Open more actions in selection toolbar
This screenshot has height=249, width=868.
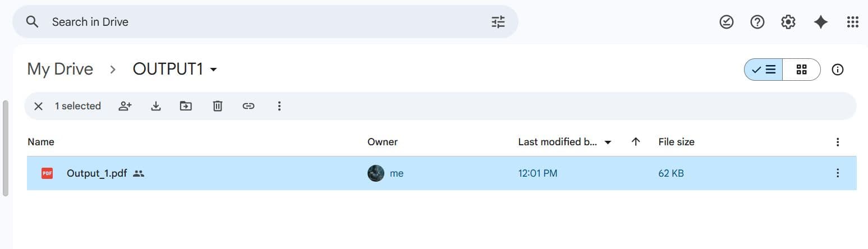coord(279,106)
